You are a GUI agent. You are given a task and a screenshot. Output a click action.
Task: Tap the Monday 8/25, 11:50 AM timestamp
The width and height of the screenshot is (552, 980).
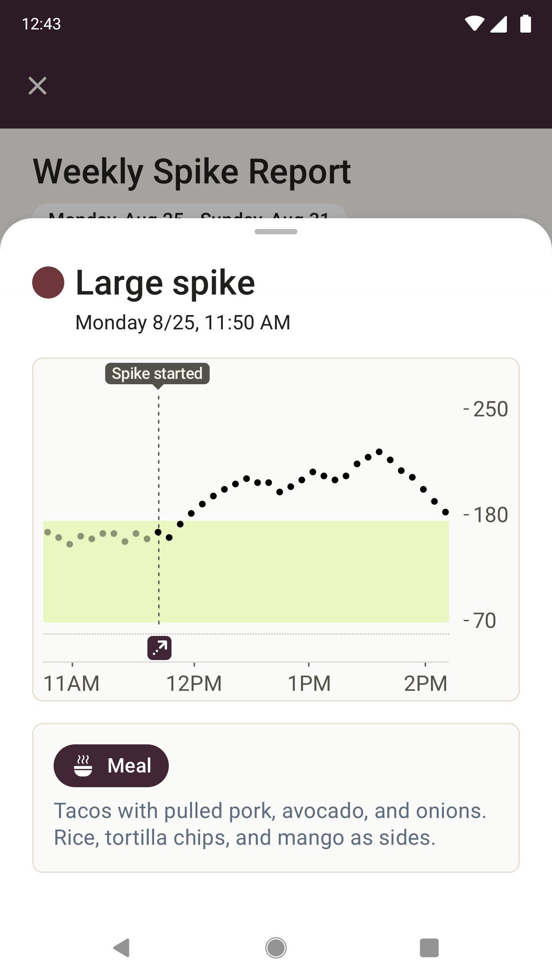click(x=183, y=322)
